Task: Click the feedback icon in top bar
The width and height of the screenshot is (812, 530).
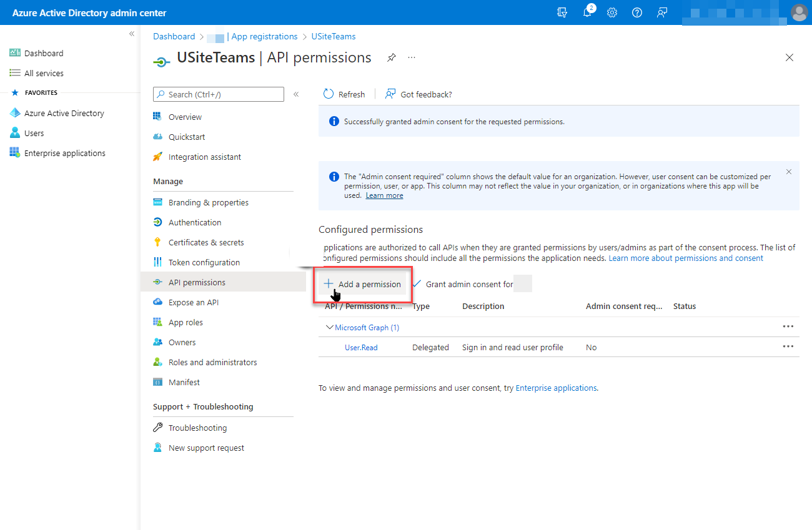Action: tap(662, 12)
